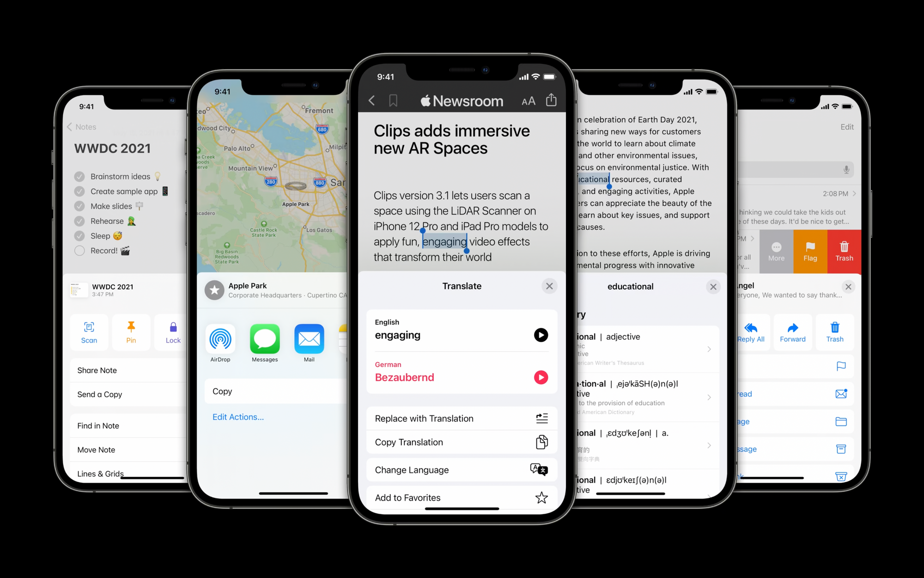Screen dimensions: 924x578
Task: Click the Add to Favorites button
Action: (x=462, y=498)
